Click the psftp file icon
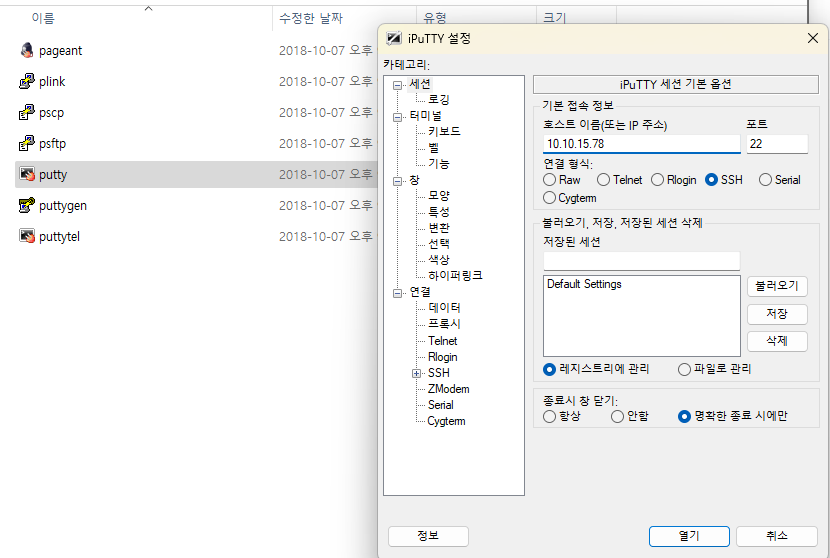The height and width of the screenshot is (558, 830). pos(27,143)
